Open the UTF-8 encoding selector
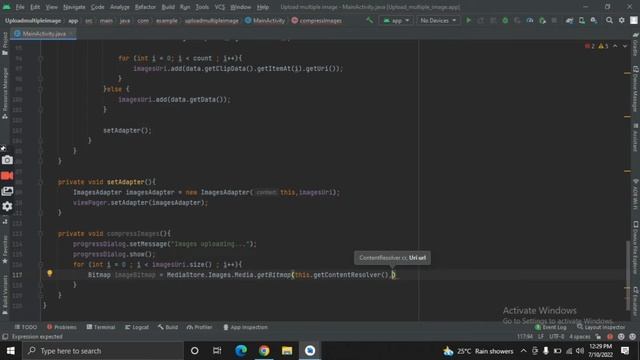Image resolution: width=640 pixels, height=360 pixels. [557, 337]
